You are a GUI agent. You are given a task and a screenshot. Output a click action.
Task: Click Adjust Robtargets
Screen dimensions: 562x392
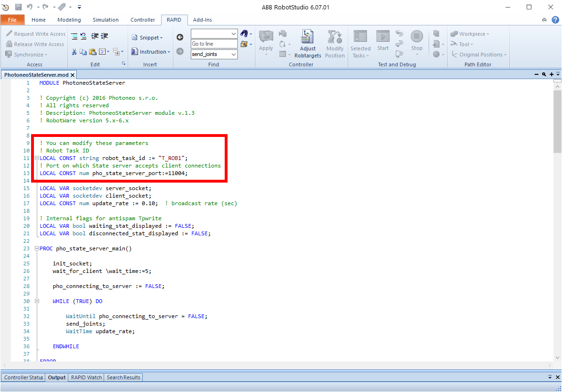pos(308,44)
